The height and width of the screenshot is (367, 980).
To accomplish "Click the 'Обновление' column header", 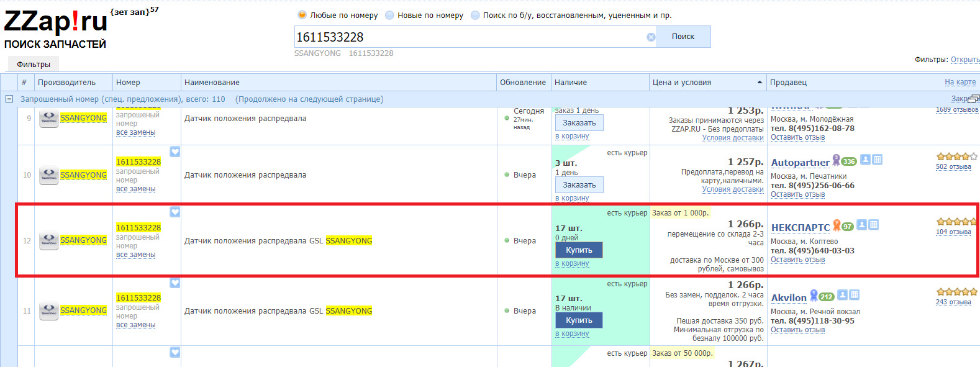I will pyautogui.click(x=523, y=83).
